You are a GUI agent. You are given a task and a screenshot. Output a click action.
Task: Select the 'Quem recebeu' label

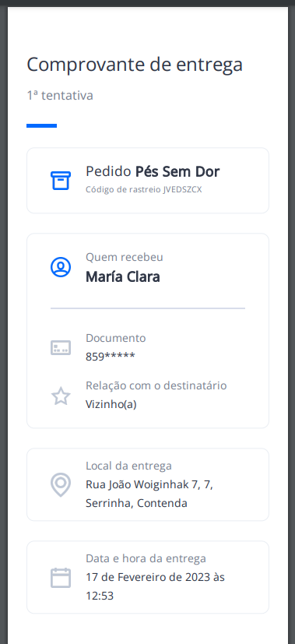point(125,258)
